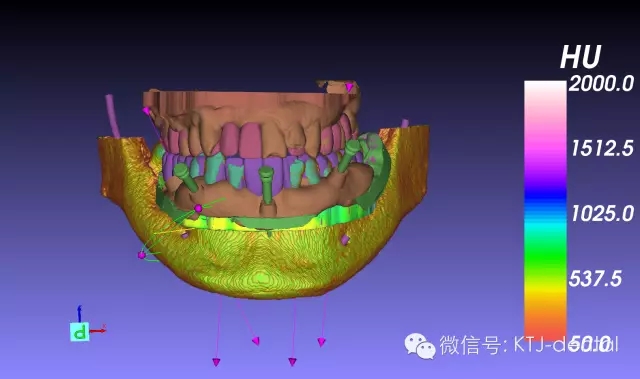The image size is (640, 379).
Task: Click the green orientation cube labeled d
Action: pos(80,332)
